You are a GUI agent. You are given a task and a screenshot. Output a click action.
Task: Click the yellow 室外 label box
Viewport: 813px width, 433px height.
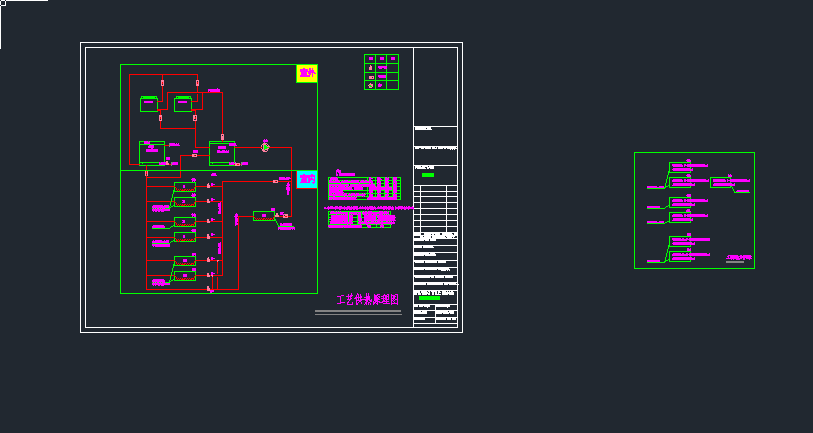307,74
